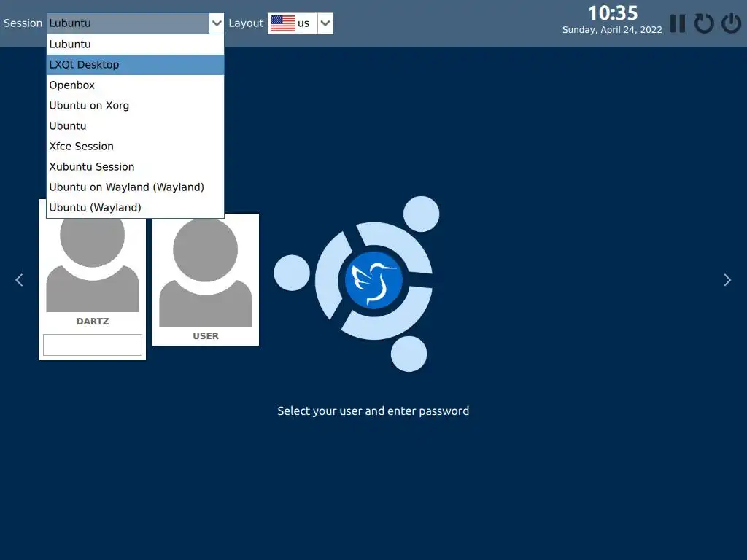This screenshot has width=747, height=560.
Task: Click the current Session field showing Lubuntu
Action: pos(128,23)
